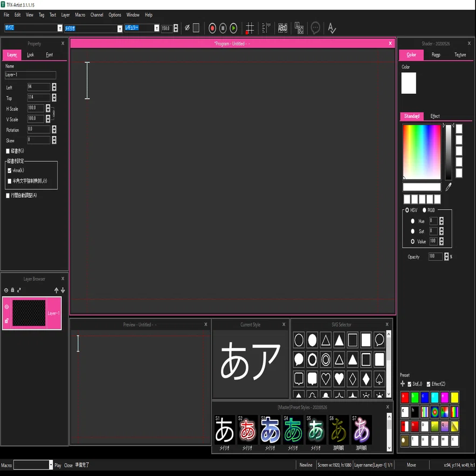Click the speech bubble icon in toolbar
Viewport: 476px width, 476px height.
pyautogui.click(x=315, y=28)
